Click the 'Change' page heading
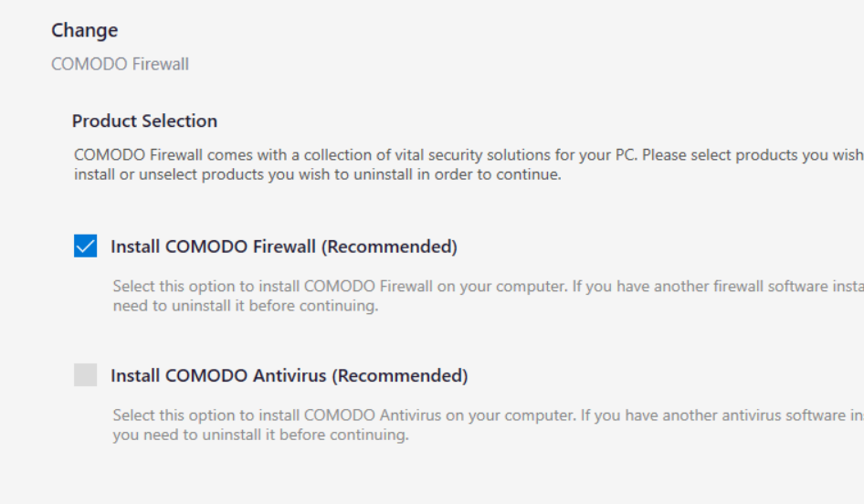This screenshot has width=864, height=504. (84, 30)
